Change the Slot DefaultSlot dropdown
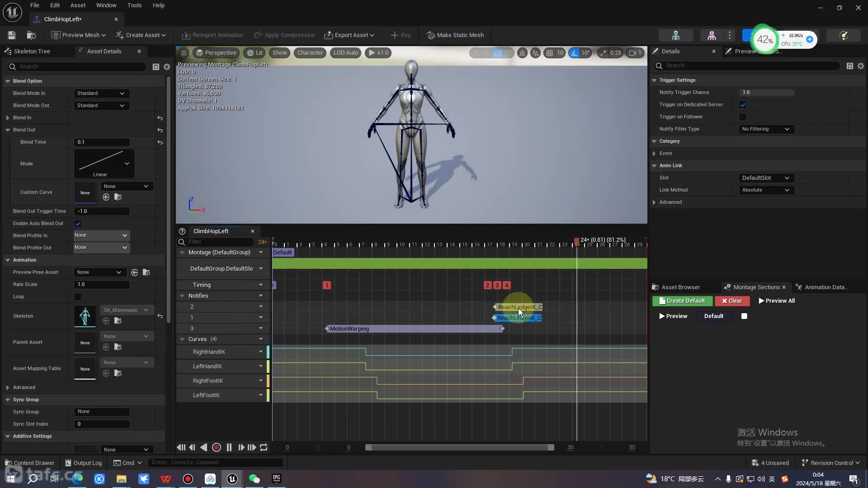Image resolution: width=868 pixels, height=488 pixels. point(766,178)
